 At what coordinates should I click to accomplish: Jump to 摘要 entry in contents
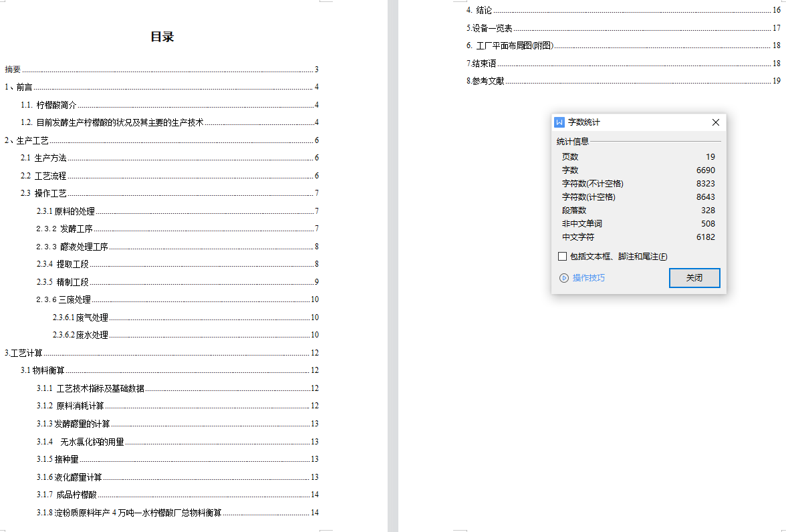click(13, 70)
